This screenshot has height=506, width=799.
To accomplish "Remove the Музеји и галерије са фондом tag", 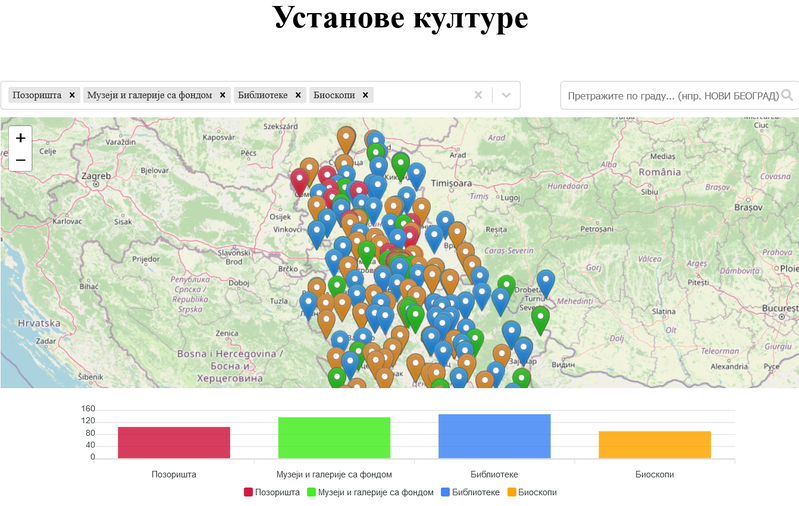I will (223, 95).
